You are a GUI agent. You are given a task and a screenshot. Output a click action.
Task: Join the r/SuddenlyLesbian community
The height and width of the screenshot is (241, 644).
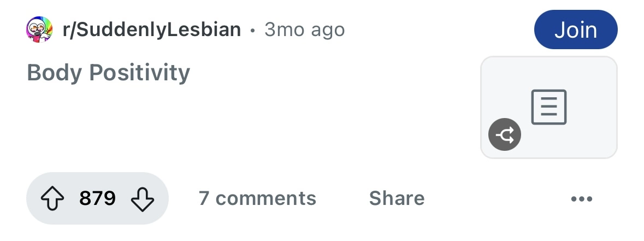click(x=575, y=30)
